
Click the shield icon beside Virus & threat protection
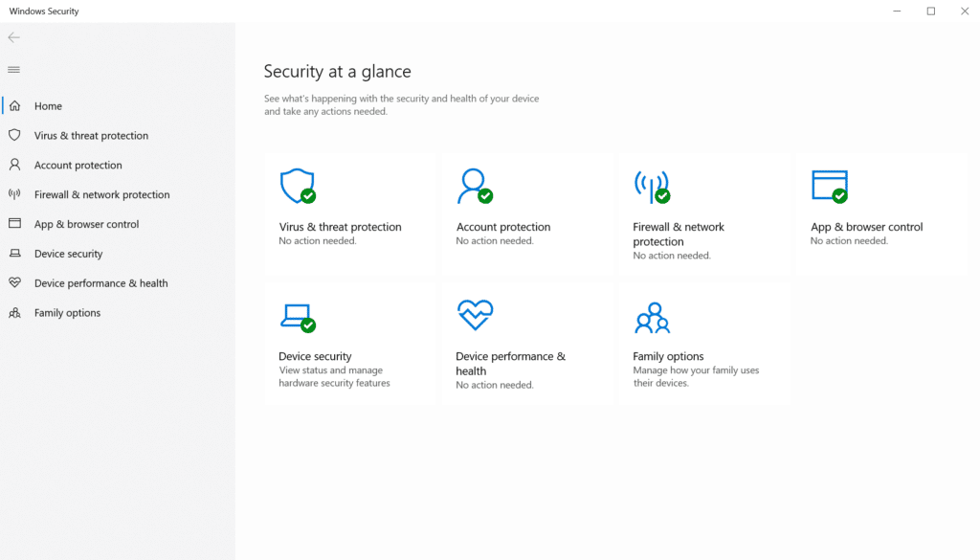[15, 135]
